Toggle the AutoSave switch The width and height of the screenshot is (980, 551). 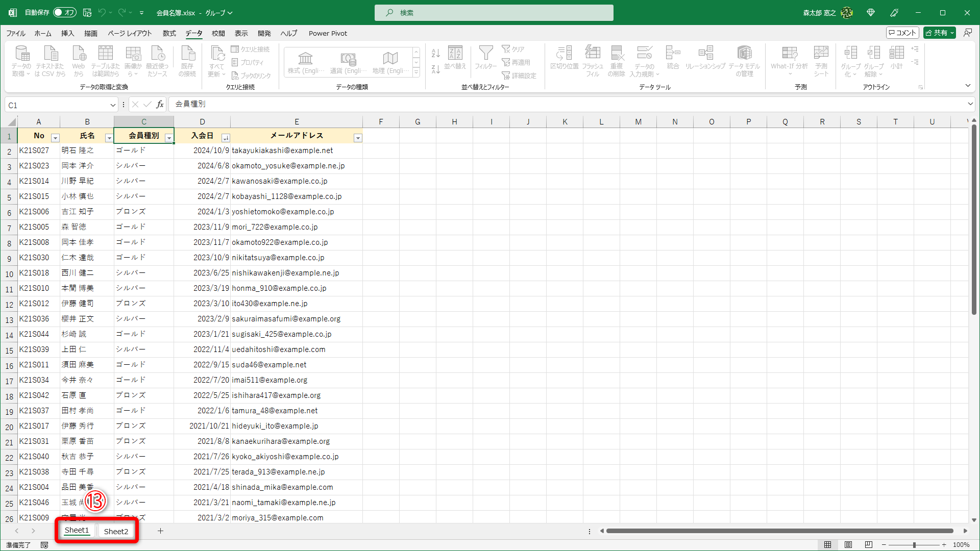65,12
